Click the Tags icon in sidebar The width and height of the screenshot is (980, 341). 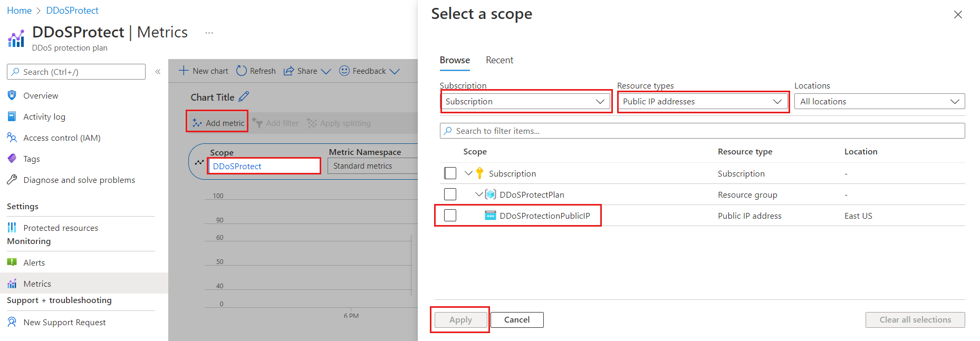tap(12, 159)
